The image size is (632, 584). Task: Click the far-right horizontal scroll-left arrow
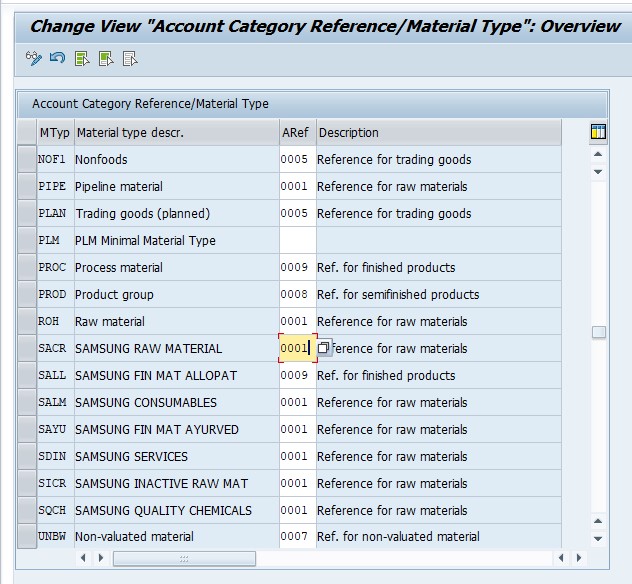[x=561, y=558]
